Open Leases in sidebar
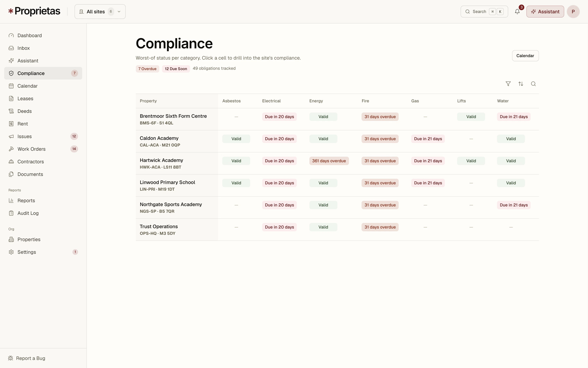 pyautogui.click(x=43, y=98)
